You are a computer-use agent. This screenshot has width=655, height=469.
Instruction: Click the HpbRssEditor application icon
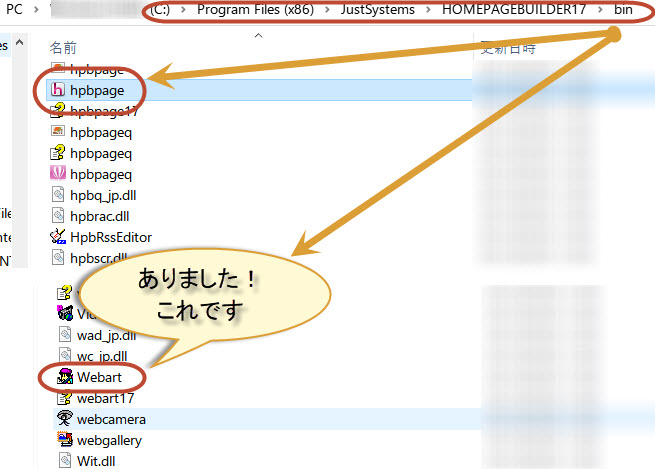[x=58, y=236]
